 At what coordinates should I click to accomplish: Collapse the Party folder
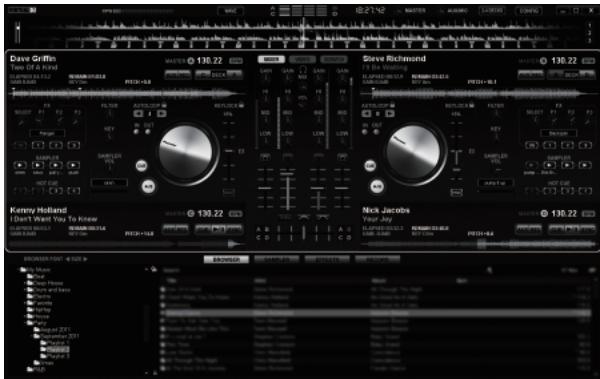point(26,323)
